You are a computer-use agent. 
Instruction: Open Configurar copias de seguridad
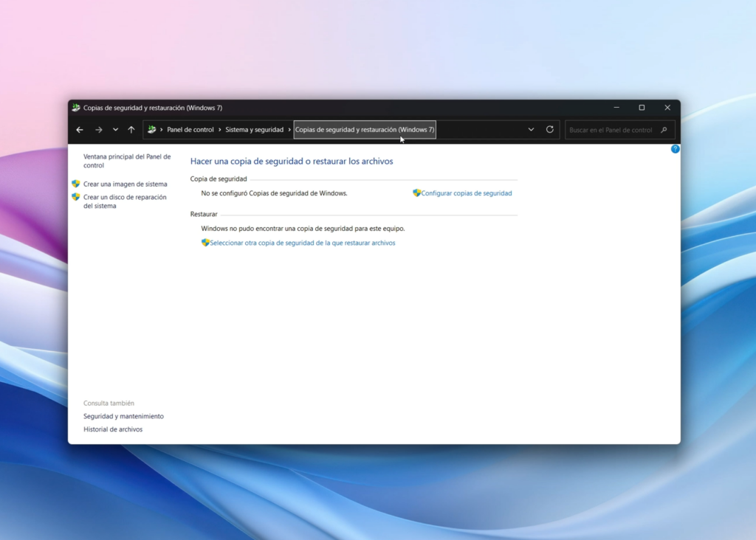(x=466, y=193)
